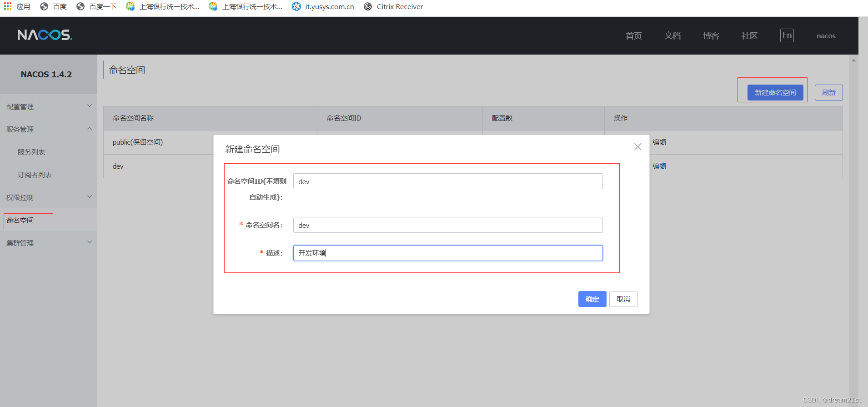Select 命名空间 in the sidebar
Screen dimensions: 868x407
tap(20, 220)
